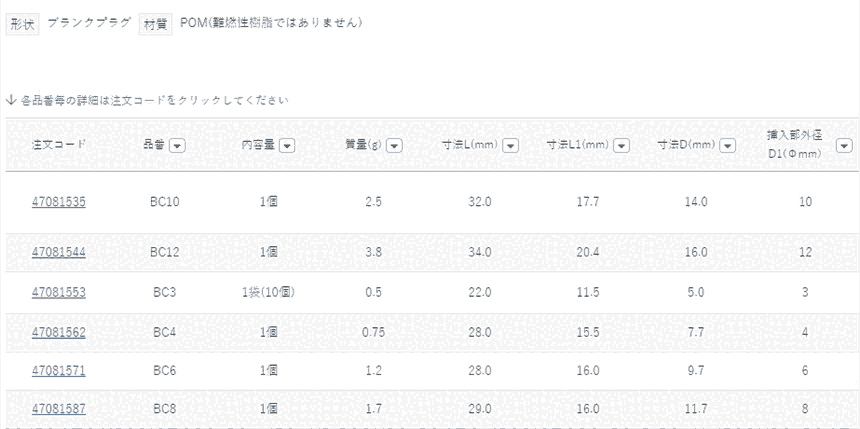Select order code 47081562 link
Viewport: 860px width, 429px height.
tap(59, 332)
